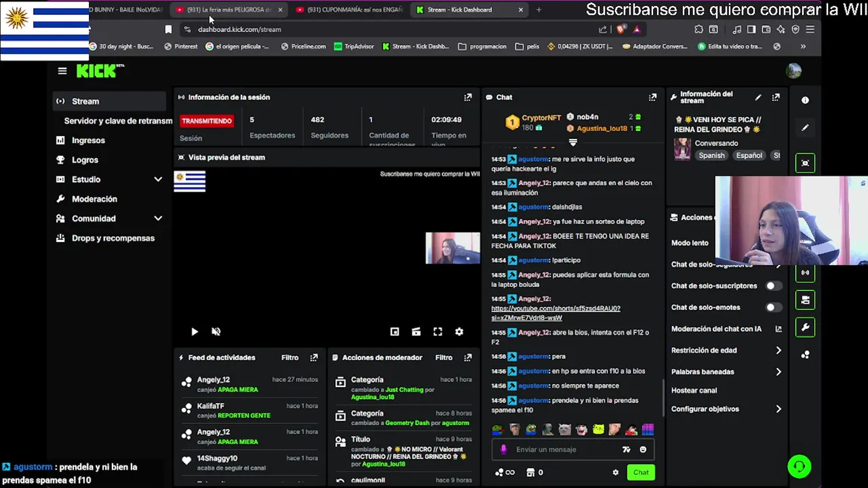Click the pencil icon in the right sidebar
Viewport: 868px width, 488px height.
pos(805,127)
